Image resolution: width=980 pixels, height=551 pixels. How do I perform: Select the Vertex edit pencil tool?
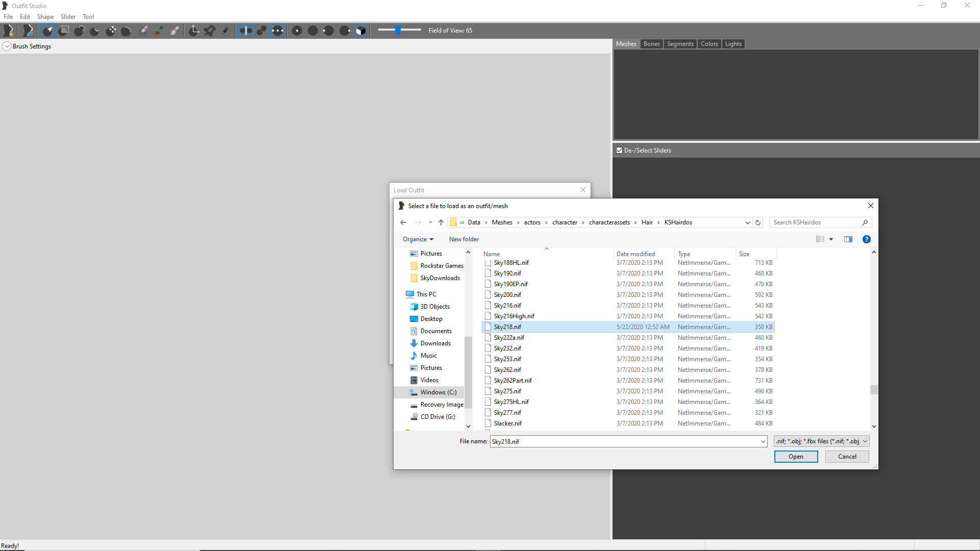coord(225,31)
